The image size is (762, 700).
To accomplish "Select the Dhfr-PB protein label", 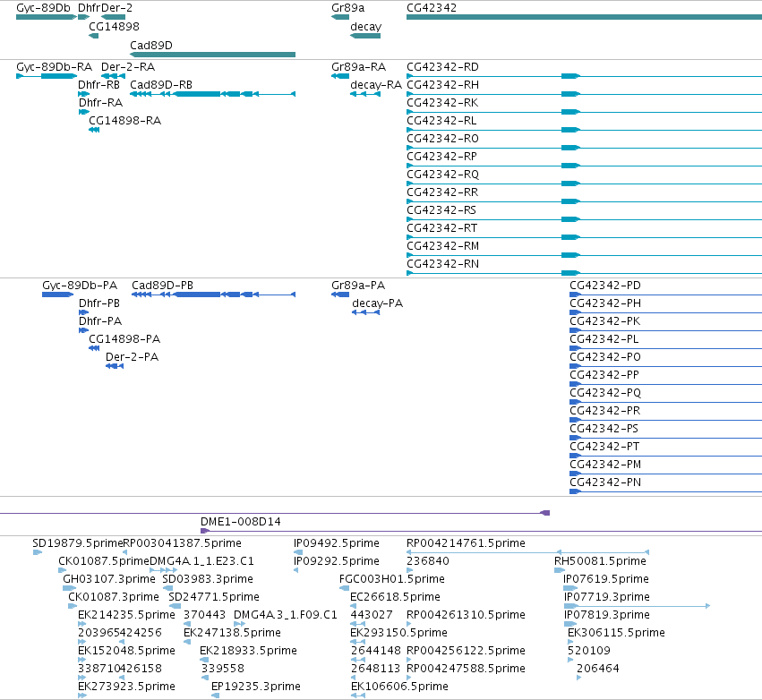I will click(x=99, y=303).
